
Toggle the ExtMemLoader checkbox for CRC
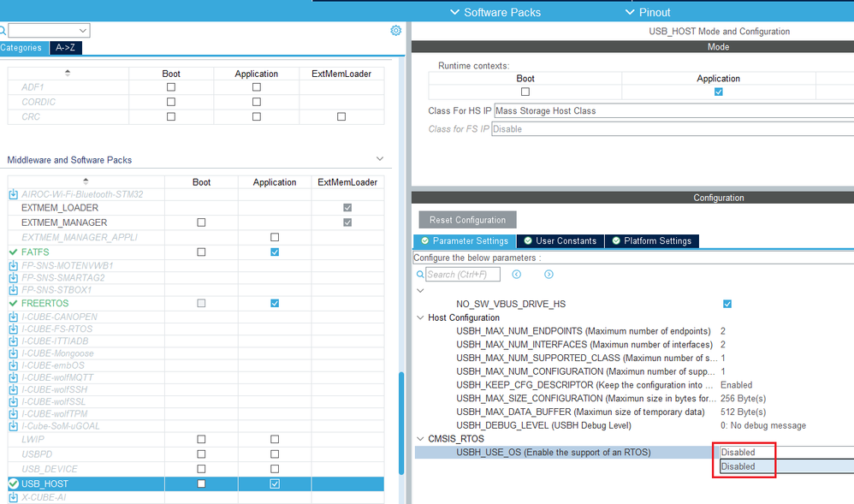click(341, 116)
